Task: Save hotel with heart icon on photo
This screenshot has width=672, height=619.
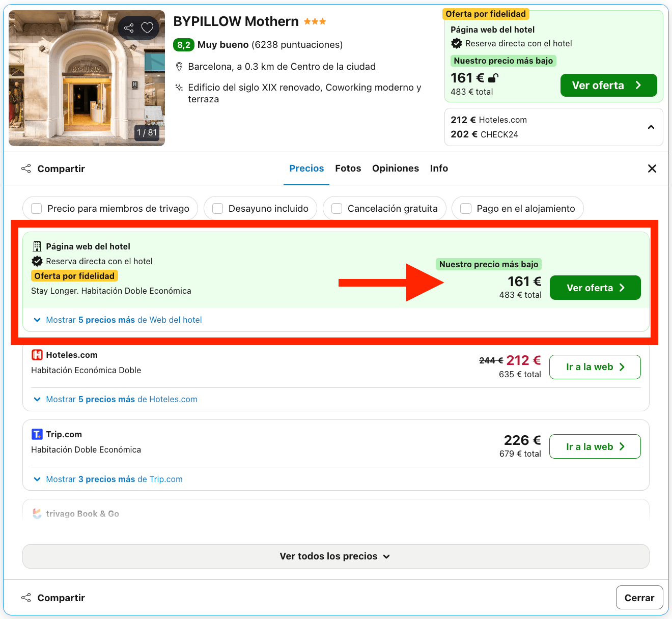Action: click(147, 28)
